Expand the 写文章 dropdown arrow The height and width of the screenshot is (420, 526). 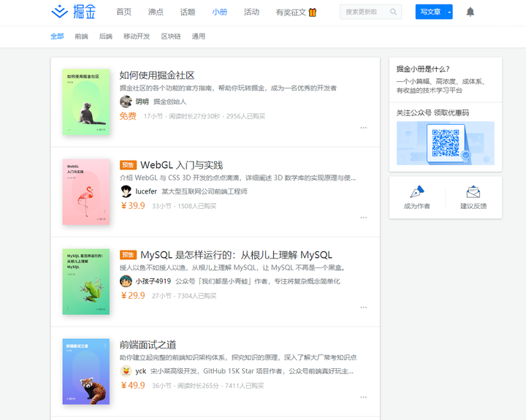[449, 12]
